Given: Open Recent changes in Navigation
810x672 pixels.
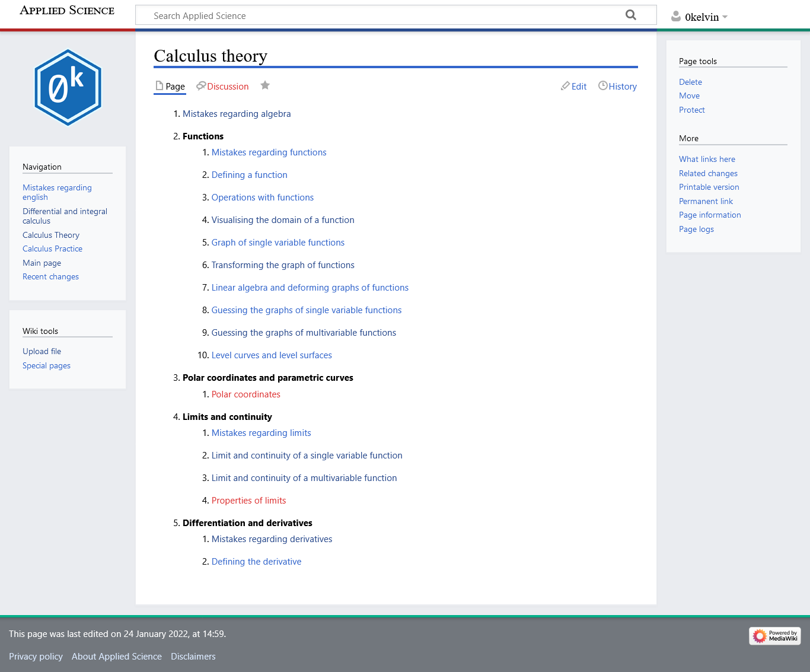Looking at the screenshot, I should point(50,277).
